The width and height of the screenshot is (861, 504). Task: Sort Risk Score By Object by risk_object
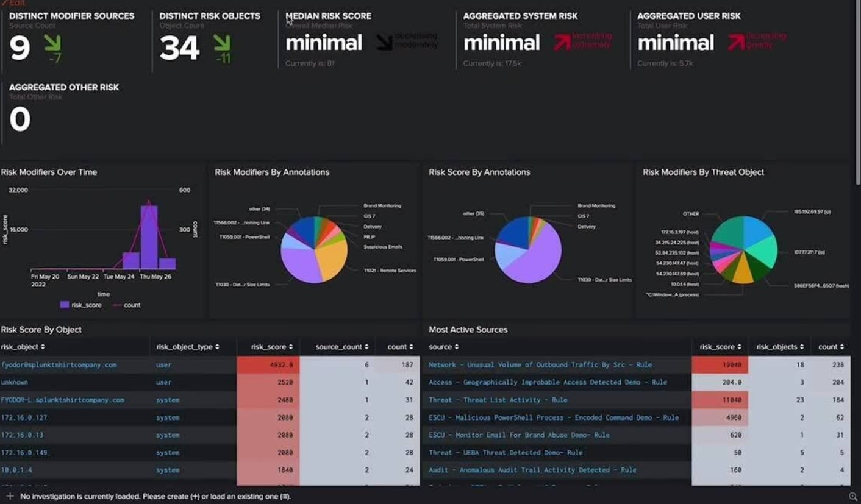(23, 347)
